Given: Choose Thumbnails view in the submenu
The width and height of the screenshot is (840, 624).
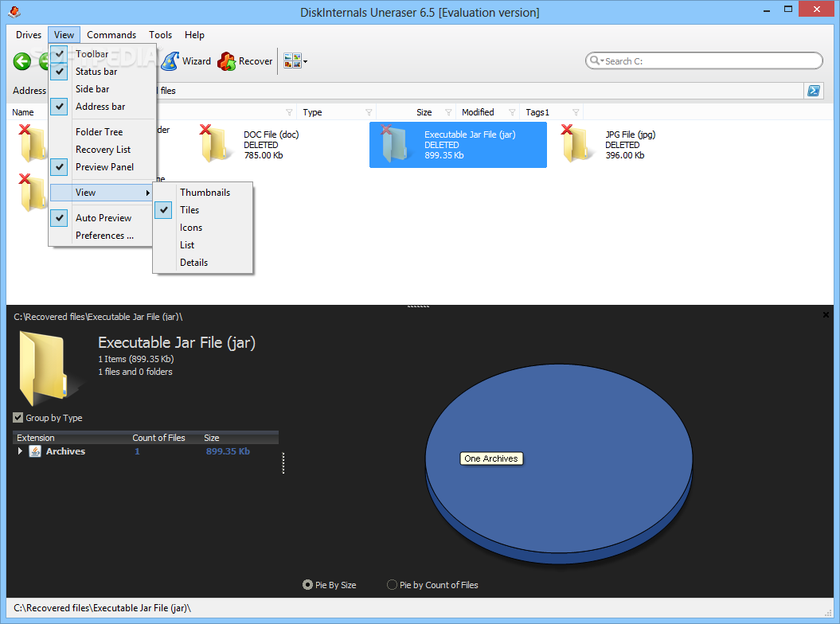Looking at the screenshot, I should coord(203,193).
